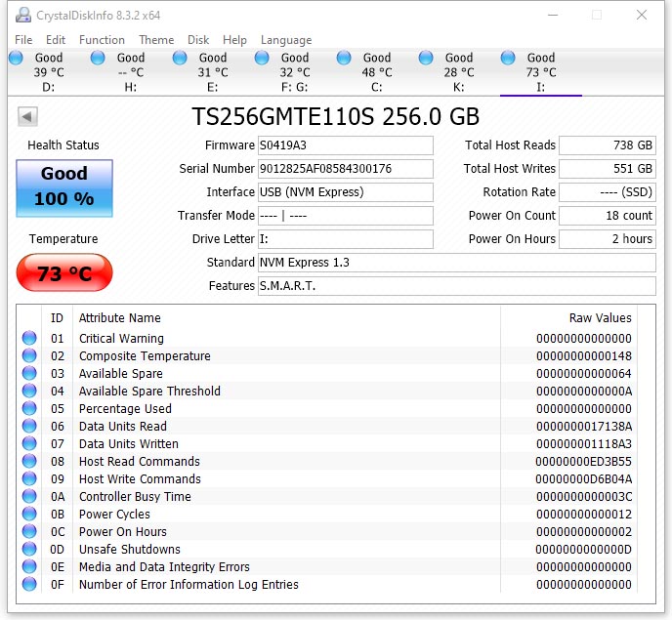Image resolution: width=672 pixels, height=620 pixels.
Task: Click status dot for Power Cycles
Action: [29, 514]
